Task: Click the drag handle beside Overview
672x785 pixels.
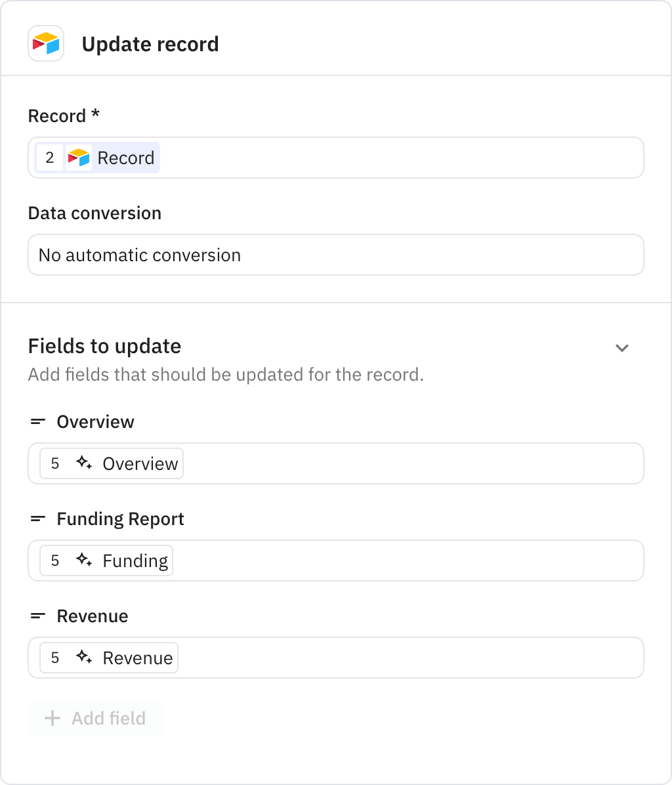Action: click(37, 421)
